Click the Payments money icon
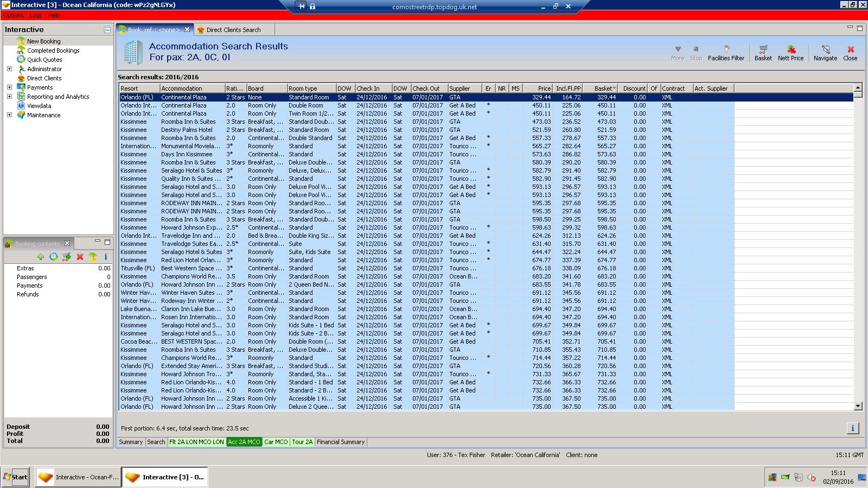The height and width of the screenshot is (488, 868). pyautogui.click(x=21, y=87)
